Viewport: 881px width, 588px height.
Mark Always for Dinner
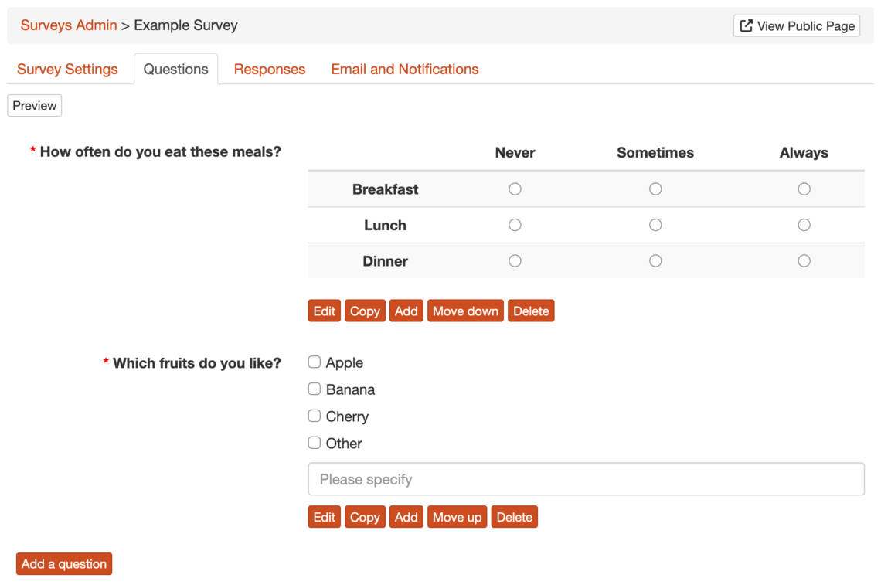(x=804, y=261)
